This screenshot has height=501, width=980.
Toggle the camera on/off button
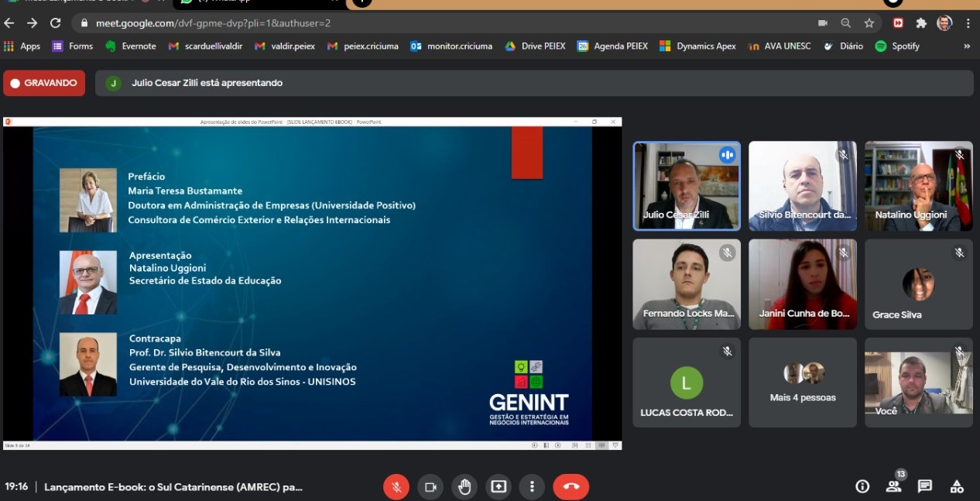click(x=430, y=487)
